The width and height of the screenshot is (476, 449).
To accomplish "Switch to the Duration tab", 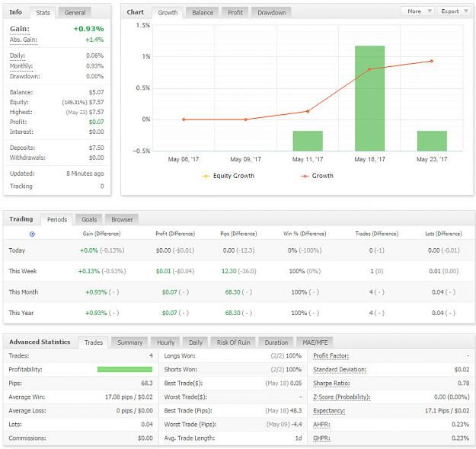I will [276, 342].
